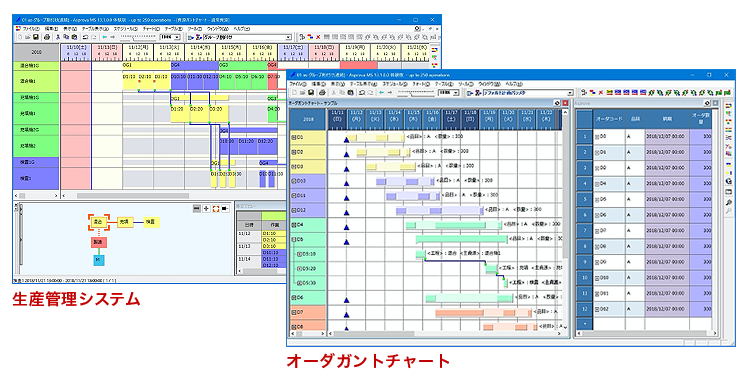Screen dimensions: 750x380
Task: Click zoom-out minus button in process diagram pane
Action: 197,209
